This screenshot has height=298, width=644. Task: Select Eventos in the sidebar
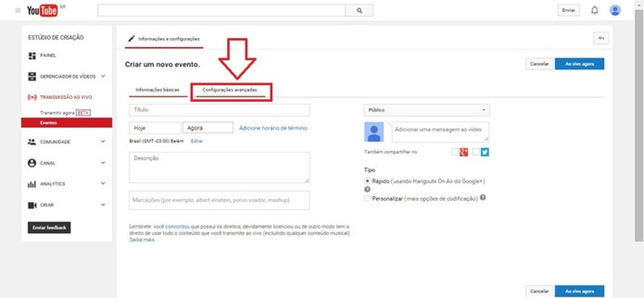point(67,123)
